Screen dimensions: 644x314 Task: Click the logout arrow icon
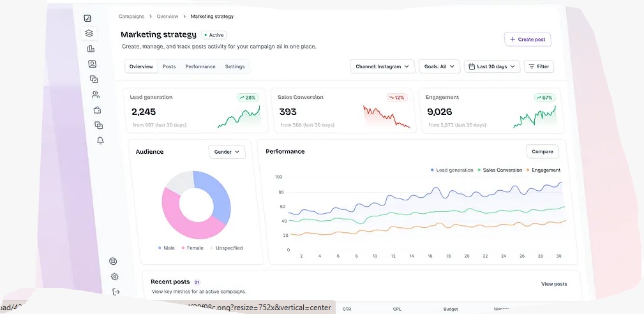click(116, 292)
